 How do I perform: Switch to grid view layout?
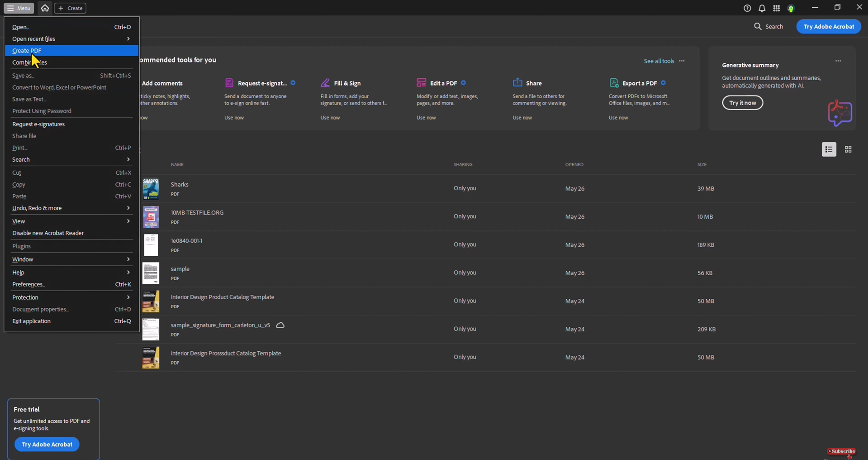(848, 149)
